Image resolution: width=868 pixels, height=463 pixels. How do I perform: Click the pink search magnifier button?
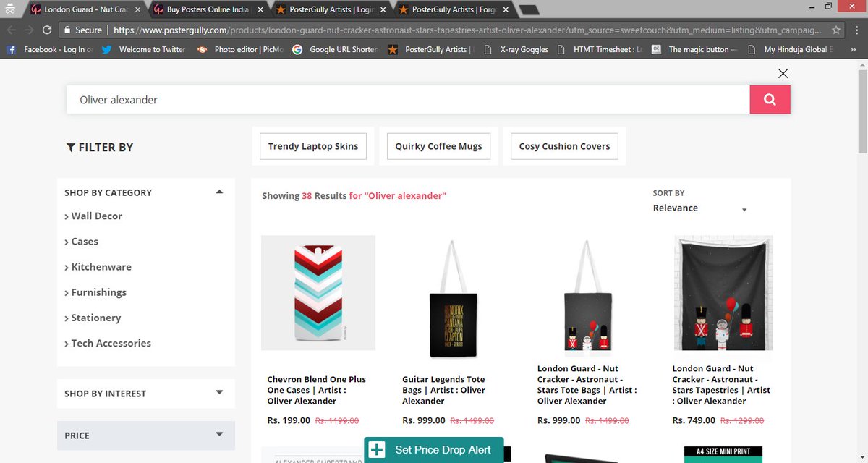[770, 100]
